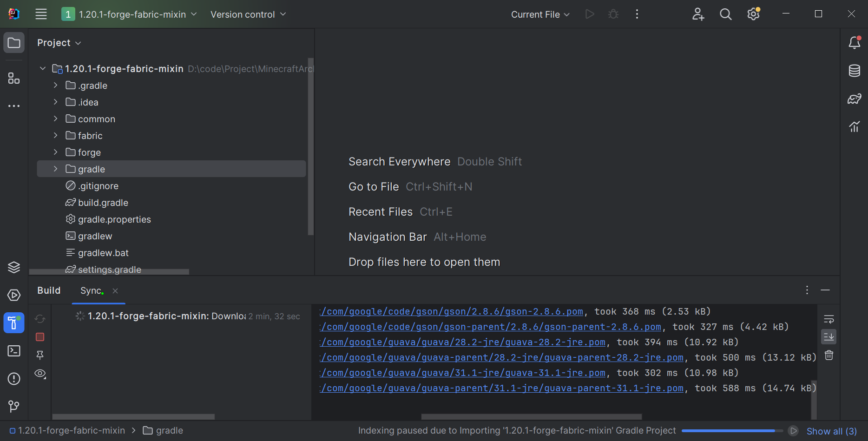Stop the running sync
Viewport: 868px width, 441px height.
(x=40, y=337)
